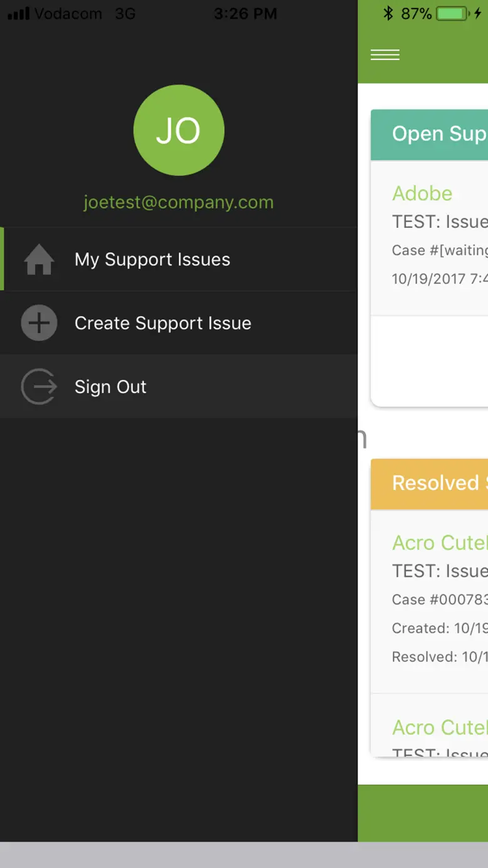Image resolution: width=488 pixels, height=868 pixels.
Task: Tap the Open Support issues header
Action: [438, 134]
